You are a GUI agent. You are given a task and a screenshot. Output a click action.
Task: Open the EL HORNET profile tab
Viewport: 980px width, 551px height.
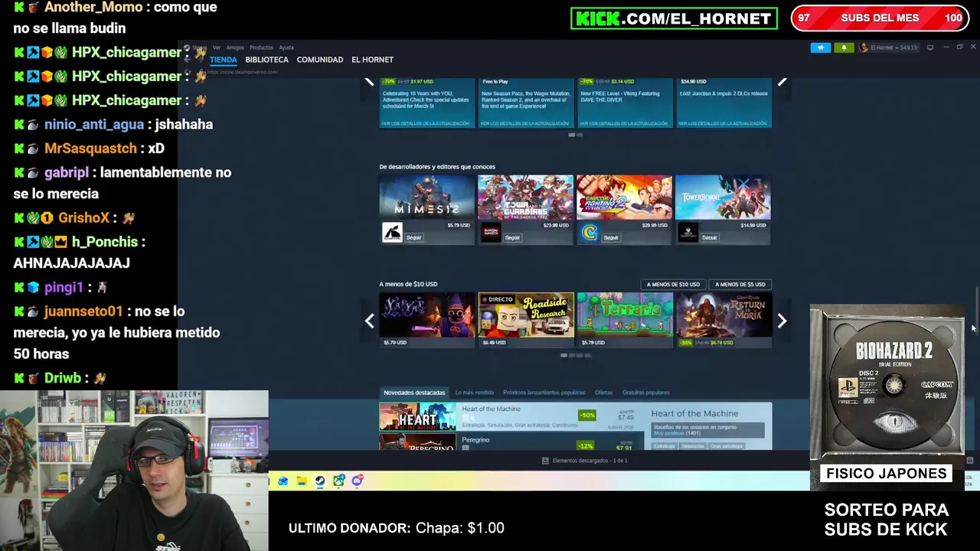pos(372,60)
